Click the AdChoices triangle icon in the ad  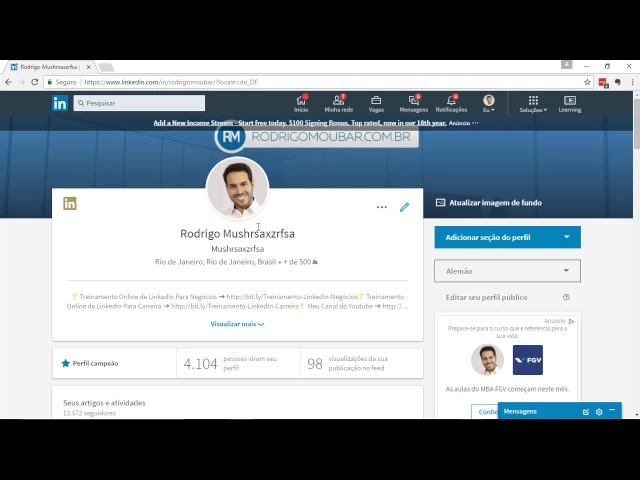[571, 321]
